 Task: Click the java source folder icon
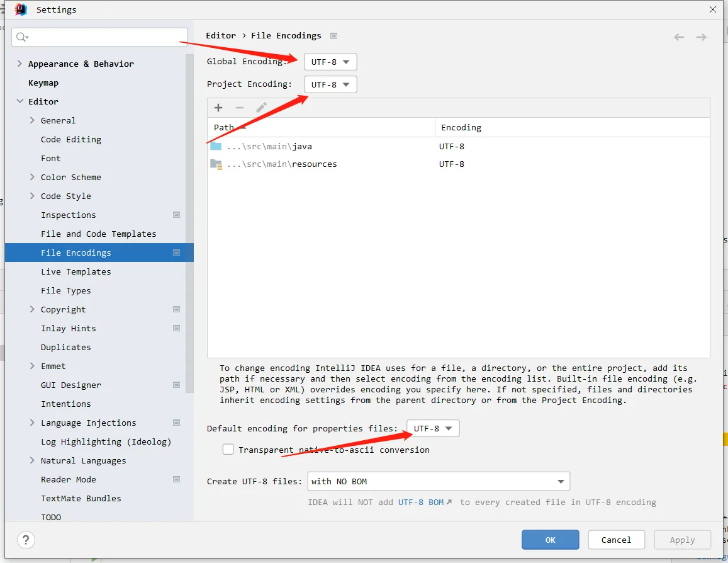coord(216,146)
